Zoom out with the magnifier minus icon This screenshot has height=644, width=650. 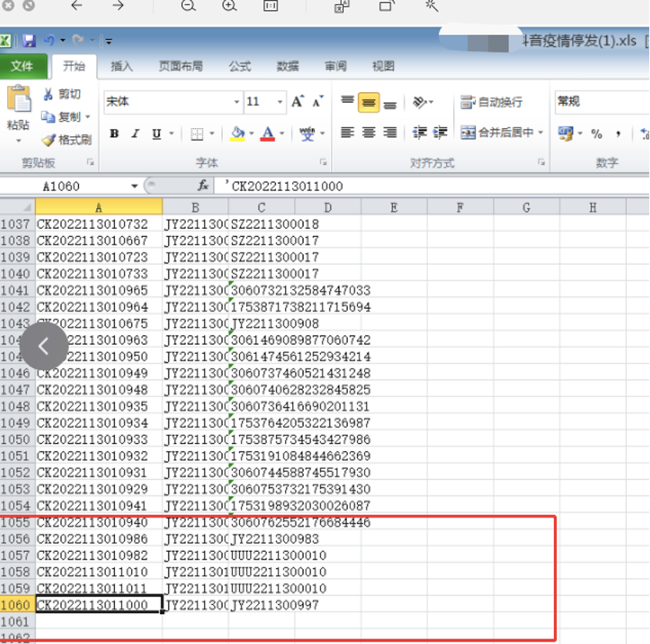[188, 5]
